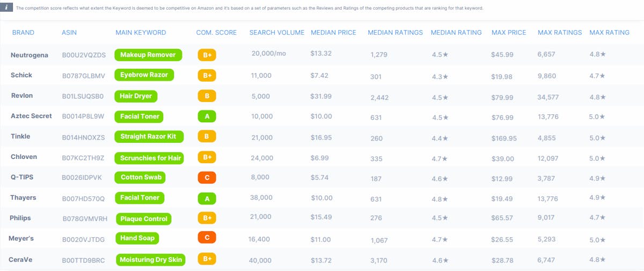The width and height of the screenshot is (644, 271).
Task: Click ASIN B00TTD9BRC
Action: [x=83, y=260]
